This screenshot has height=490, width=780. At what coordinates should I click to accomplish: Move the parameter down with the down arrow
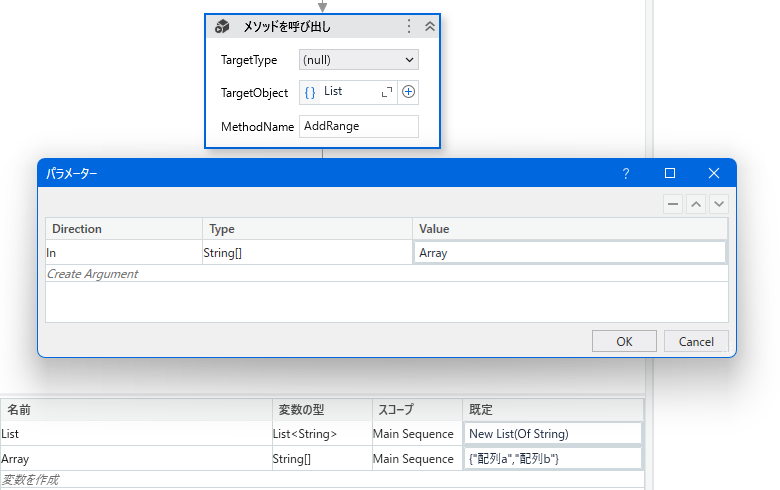click(x=717, y=203)
